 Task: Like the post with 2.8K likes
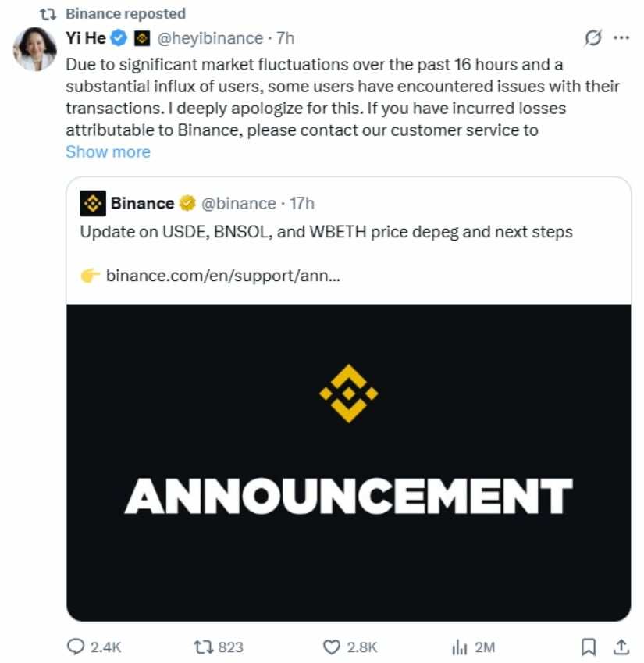click(x=333, y=647)
